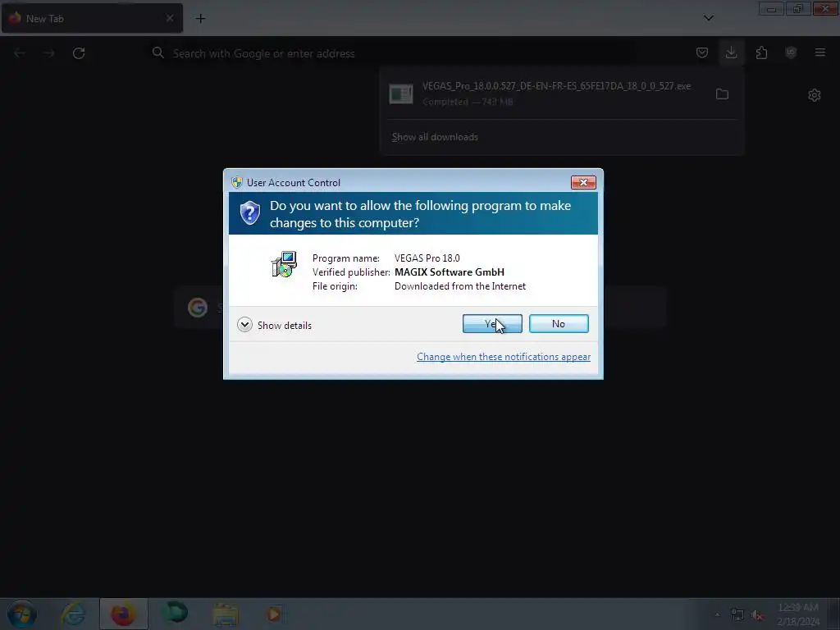
Task: Open Windows Media Player from taskbar
Action: click(x=274, y=614)
